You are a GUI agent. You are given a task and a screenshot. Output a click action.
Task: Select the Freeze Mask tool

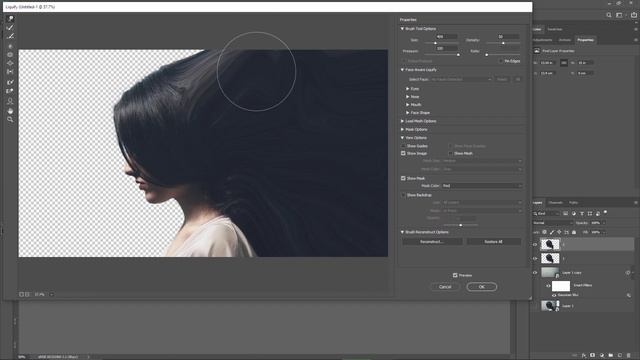(x=10, y=82)
